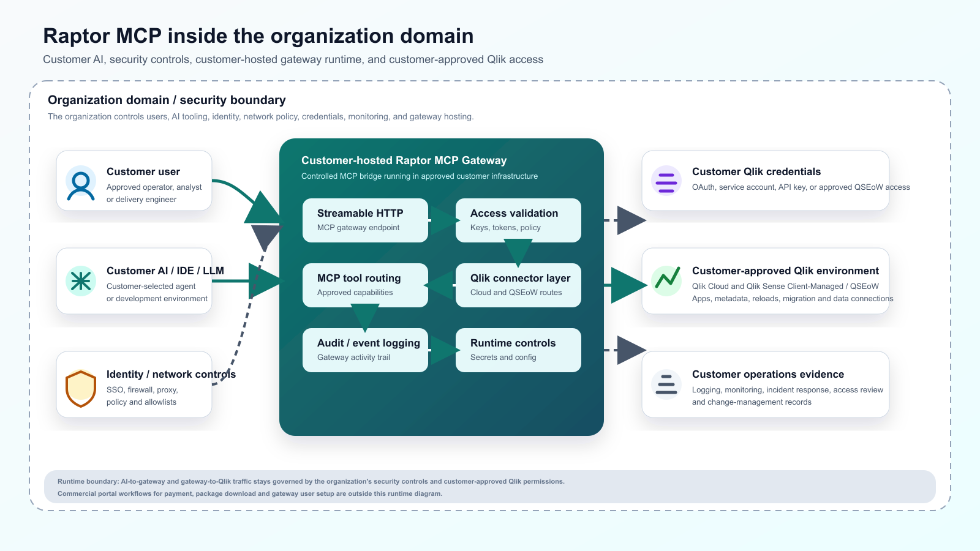The image size is (980, 551).
Task: Select the MCP tool routing box
Action: [x=365, y=285]
